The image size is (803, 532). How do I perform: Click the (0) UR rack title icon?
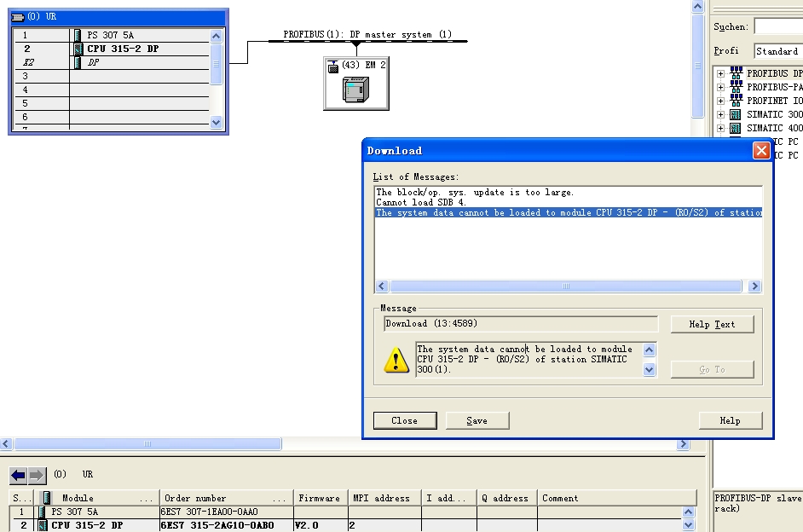(x=18, y=17)
